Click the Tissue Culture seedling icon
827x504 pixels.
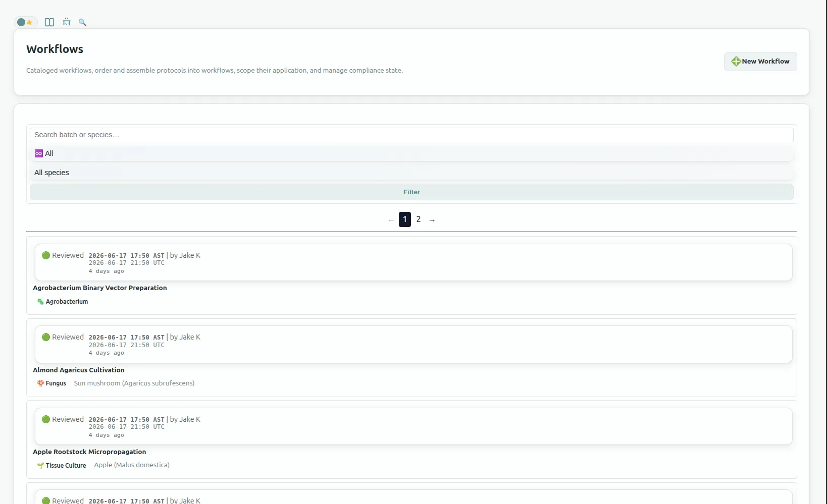pos(40,466)
